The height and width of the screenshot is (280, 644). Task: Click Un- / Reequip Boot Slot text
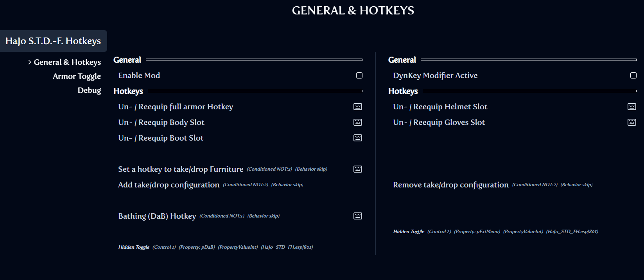(x=161, y=138)
